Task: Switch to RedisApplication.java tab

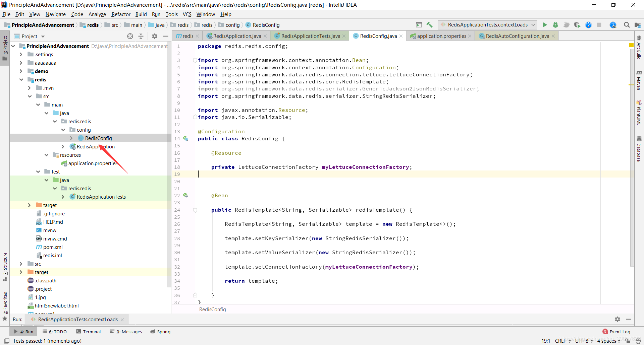Action: coord(237,36)
